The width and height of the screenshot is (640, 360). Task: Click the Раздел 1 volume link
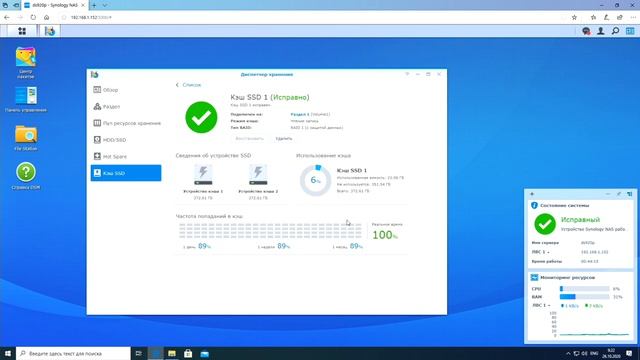pos(300,114)
